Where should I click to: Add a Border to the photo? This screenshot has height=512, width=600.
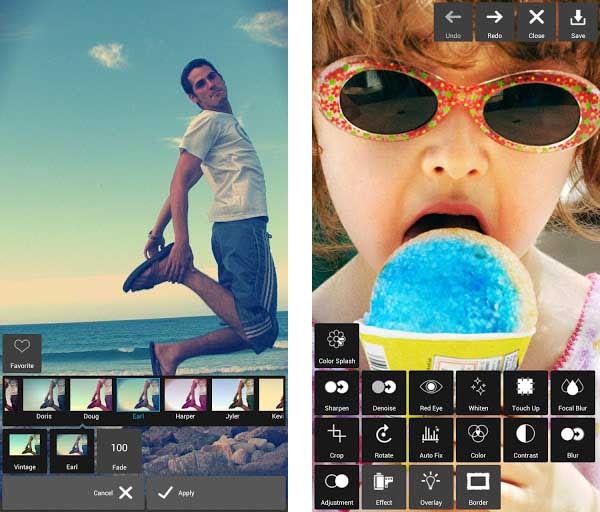(478, 486)
